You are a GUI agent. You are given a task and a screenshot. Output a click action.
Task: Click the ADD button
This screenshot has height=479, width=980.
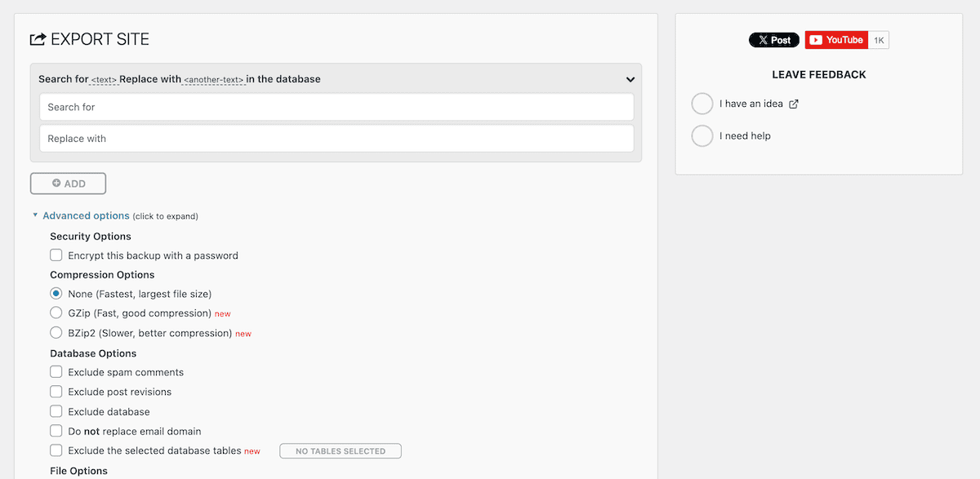coord(69,184)
